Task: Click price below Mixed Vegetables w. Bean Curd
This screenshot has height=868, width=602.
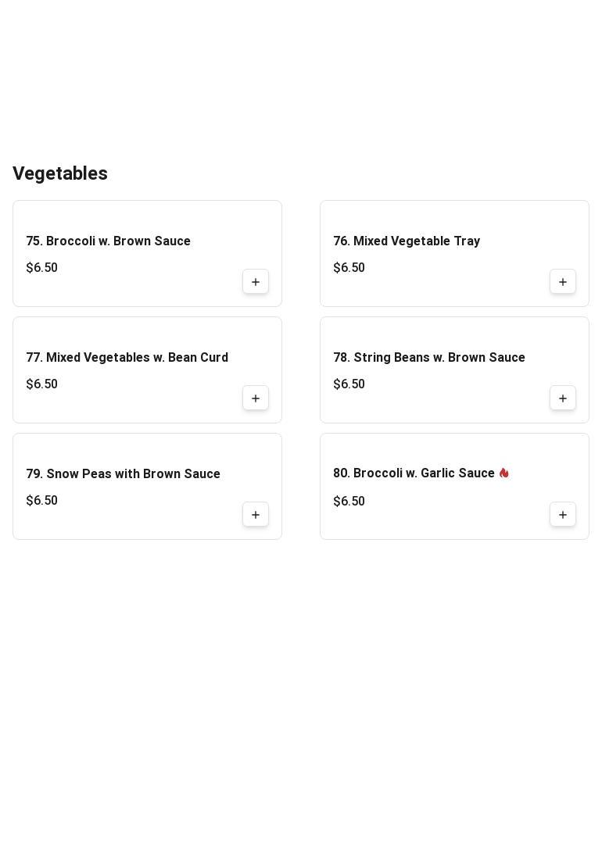Action: coord(41,384)
